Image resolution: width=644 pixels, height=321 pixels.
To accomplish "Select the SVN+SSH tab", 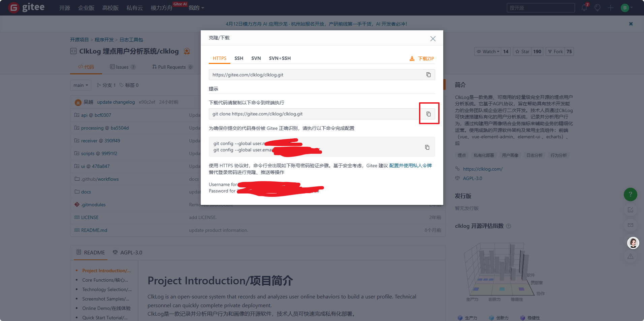I will pos(280,58).
